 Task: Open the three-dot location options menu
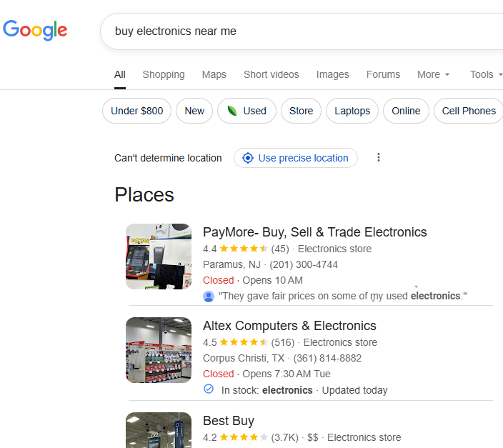[x=379, y=158]
